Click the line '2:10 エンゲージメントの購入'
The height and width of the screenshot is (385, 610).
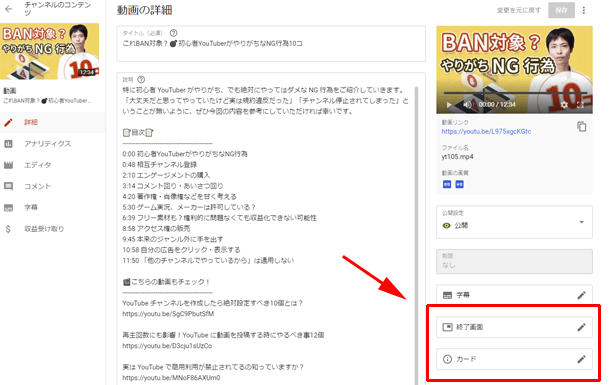point(166,175)
